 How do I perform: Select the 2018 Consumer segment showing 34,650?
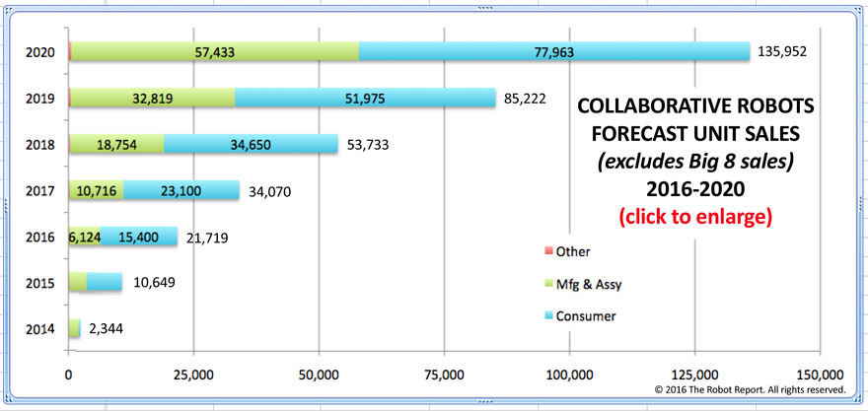pyautogui.click(x=252, y=144)
